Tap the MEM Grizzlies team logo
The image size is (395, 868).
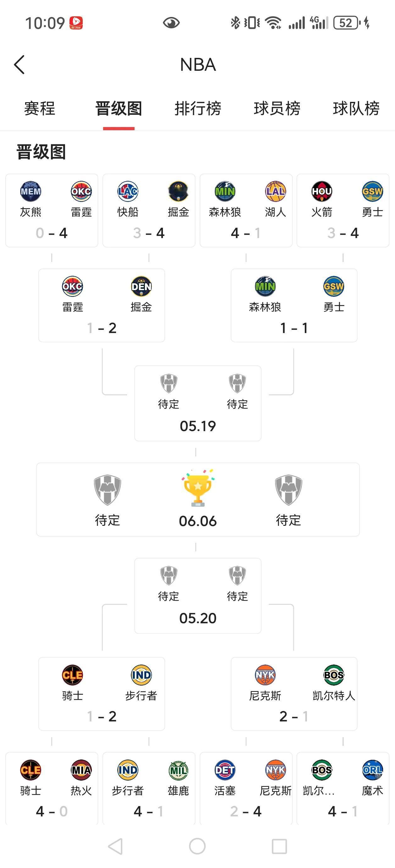pos(30,191)
